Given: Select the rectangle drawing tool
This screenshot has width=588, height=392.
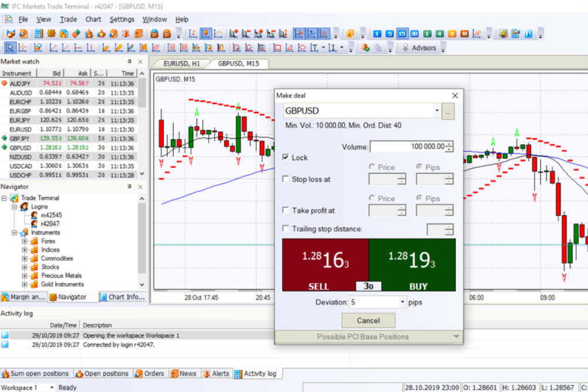Looking at the screenshot, I should point(277,48).
